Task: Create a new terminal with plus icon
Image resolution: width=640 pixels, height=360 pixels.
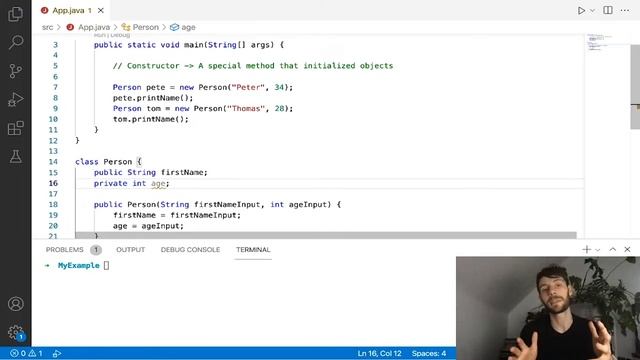Action: coord(587,249)
